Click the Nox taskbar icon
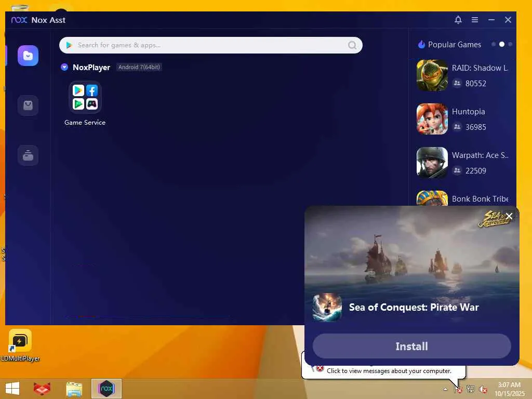The width and height of the screenshot is (532, 399). [107, 389]
